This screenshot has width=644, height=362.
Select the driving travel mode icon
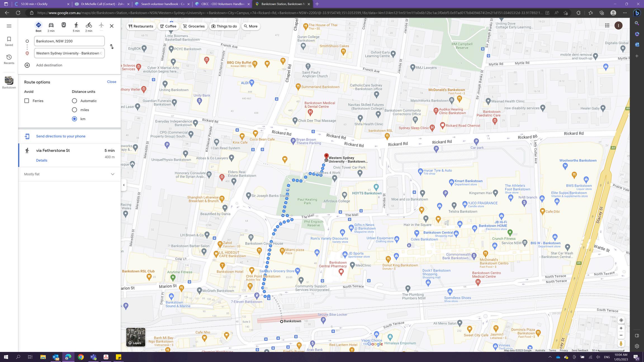pos(51,25)
